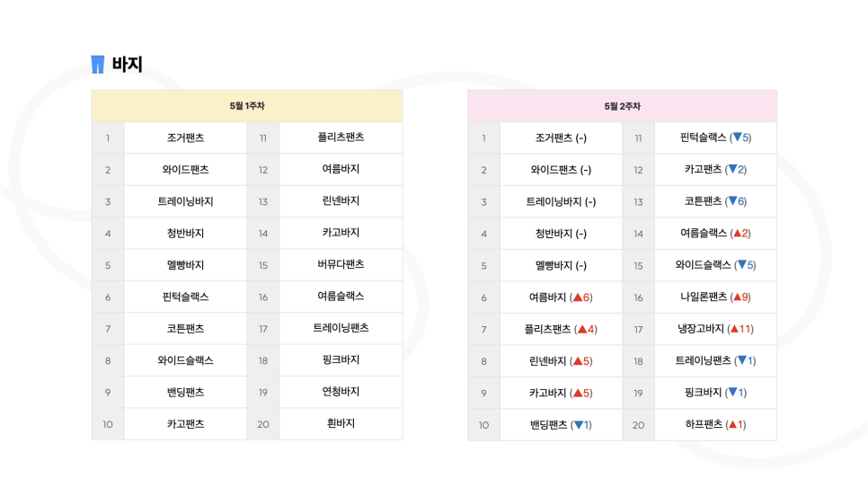Click the 바지 section heading
Viewport: 868px width, 488px height.
pos(127,65)
